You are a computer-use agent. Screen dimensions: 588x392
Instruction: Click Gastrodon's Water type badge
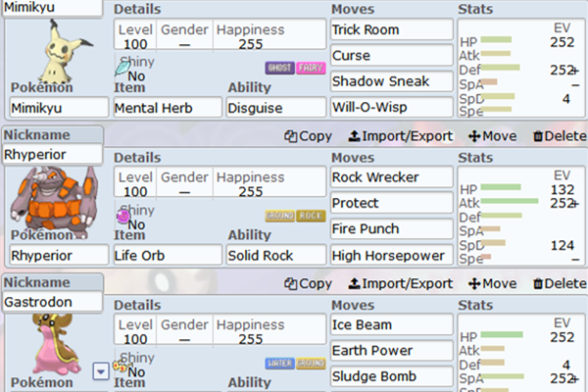(x=279, y=364)
